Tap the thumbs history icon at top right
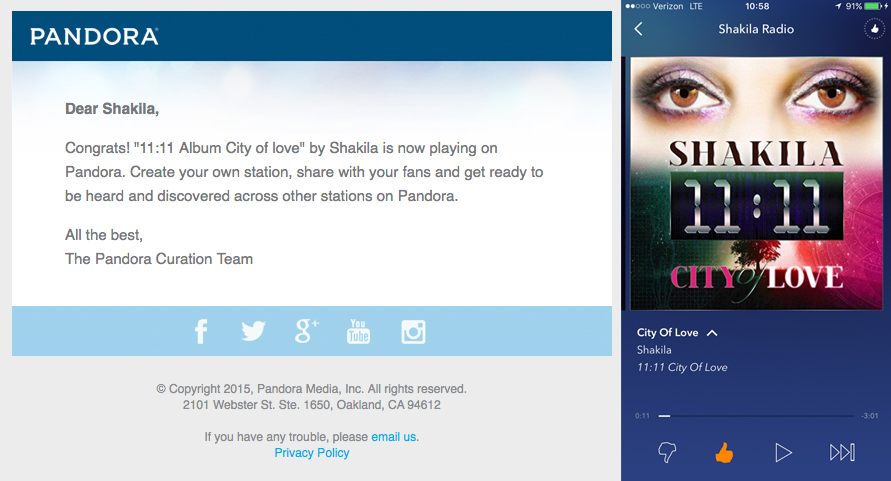The image size is (891, 481). (875, 28)
